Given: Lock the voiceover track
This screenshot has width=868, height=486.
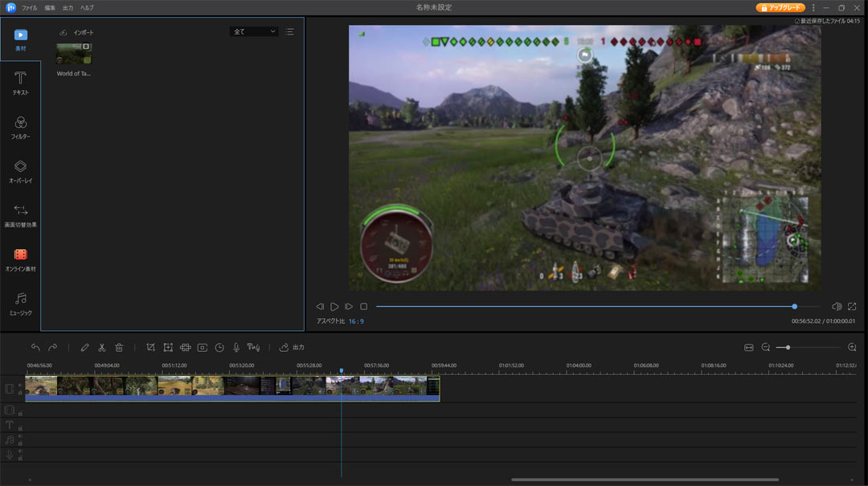Looking at the screenshot, I should point(20,458).
